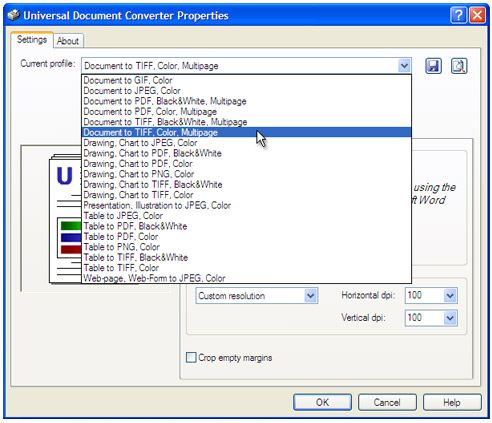Viewport: 492px width, 423px height.
Task: Pick Table to PNG, Color
Action: coord(246,247)
